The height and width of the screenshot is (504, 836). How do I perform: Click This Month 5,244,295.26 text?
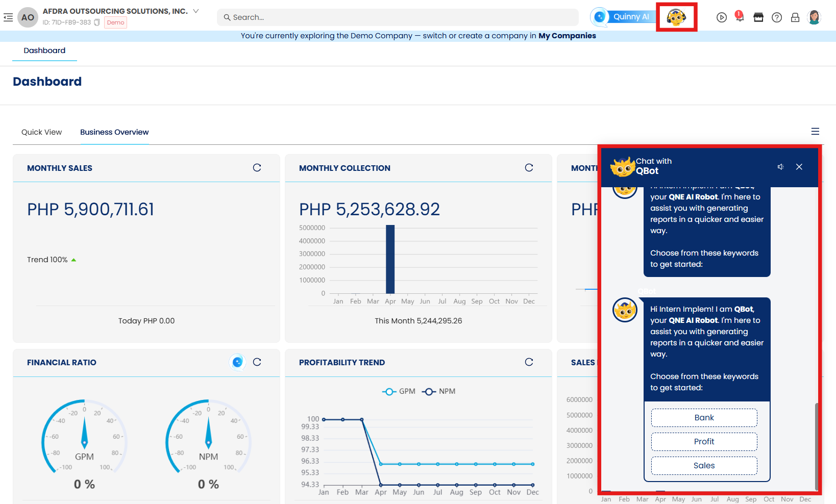point(418,321)
